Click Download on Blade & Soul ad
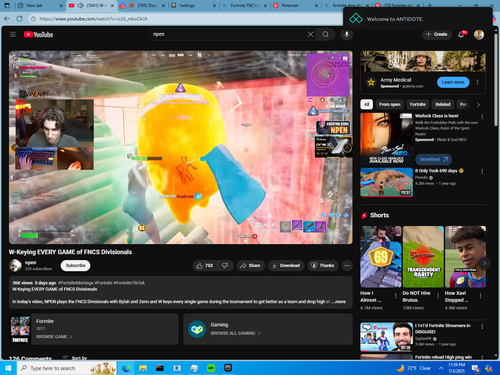The height and width of the screenshot is (375, 500). [x=434, y=159]
